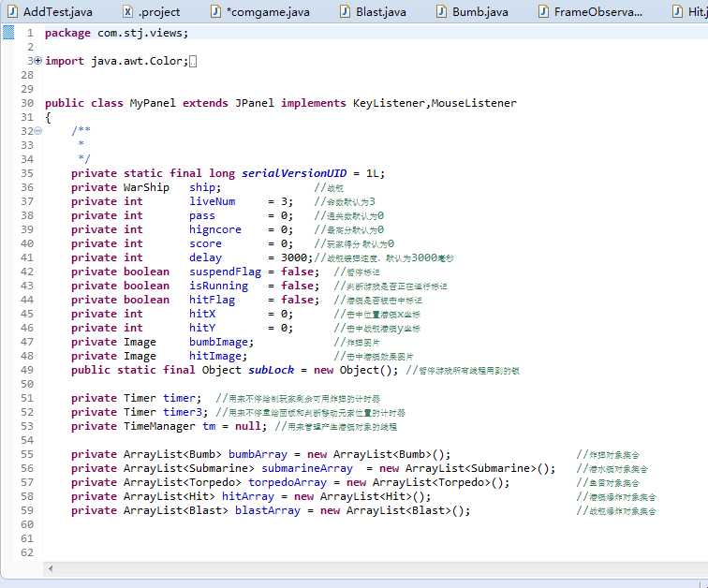This screenshot has height=588, width=708.
Task: Click the subLock static field name
Action: [271, 370]
